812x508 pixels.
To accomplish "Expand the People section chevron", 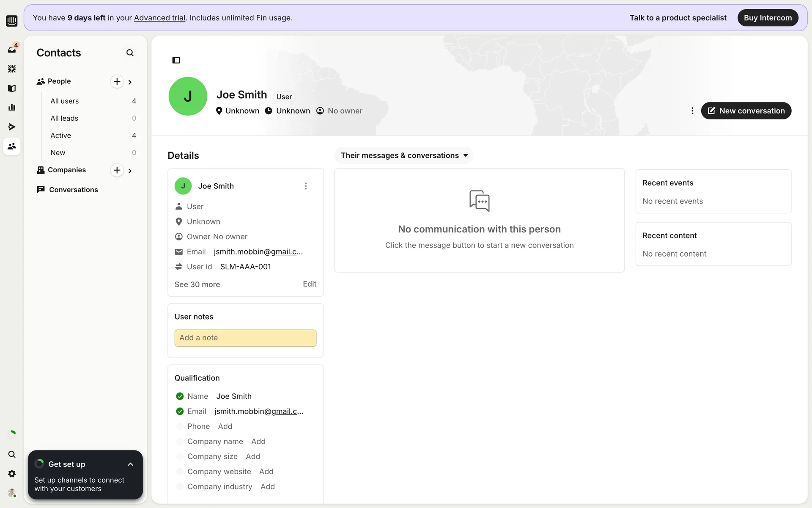I will click(x=130, y=82).
